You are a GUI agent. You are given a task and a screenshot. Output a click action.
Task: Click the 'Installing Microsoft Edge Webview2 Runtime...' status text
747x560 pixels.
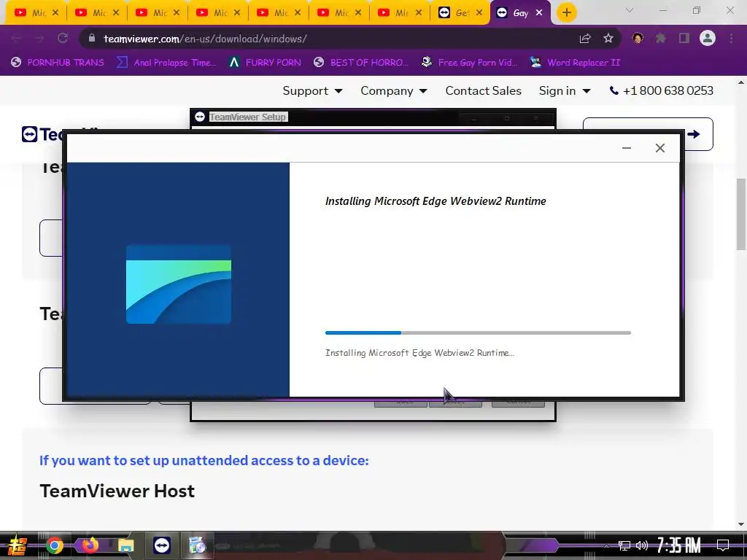click(419, 353)
